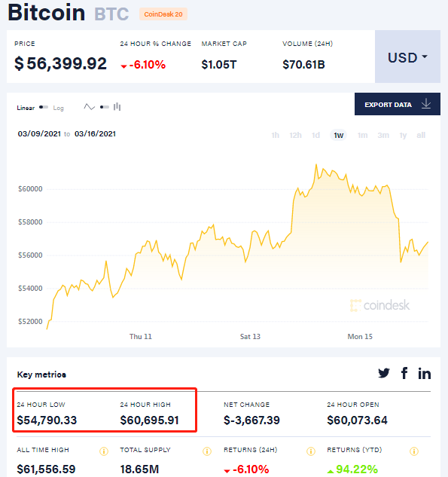The width and height of the screenshot is (448, 477).
Task: Click the price value $56,399.92
Action: pos(60,63)
